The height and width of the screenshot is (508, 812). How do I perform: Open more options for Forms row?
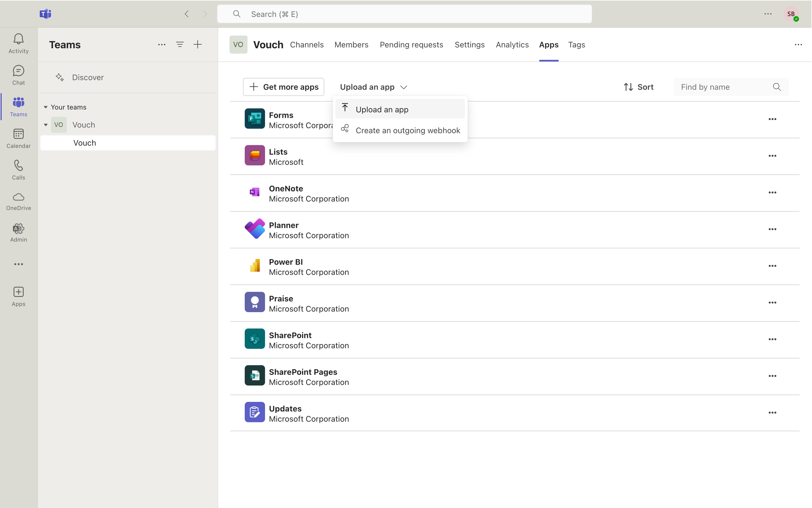click(773, 119)
